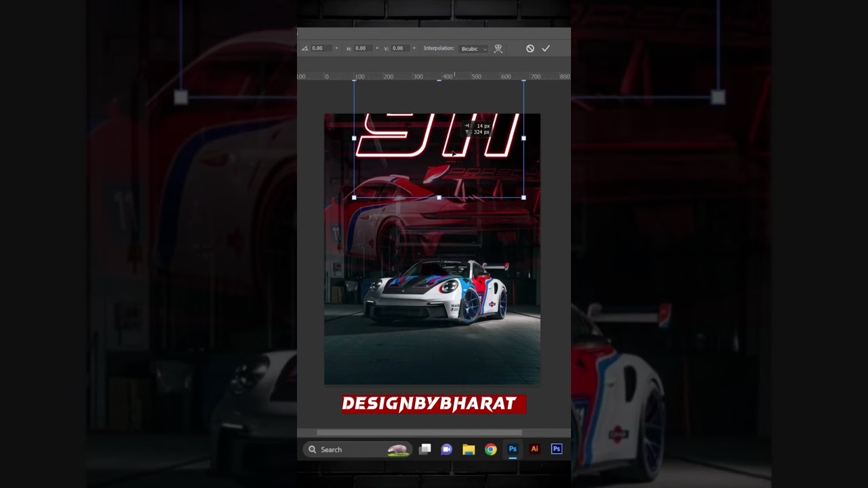868x488 pixels.
Task: Click the second Photoshop icon on taskbar
Action: (x=557, y=449)
